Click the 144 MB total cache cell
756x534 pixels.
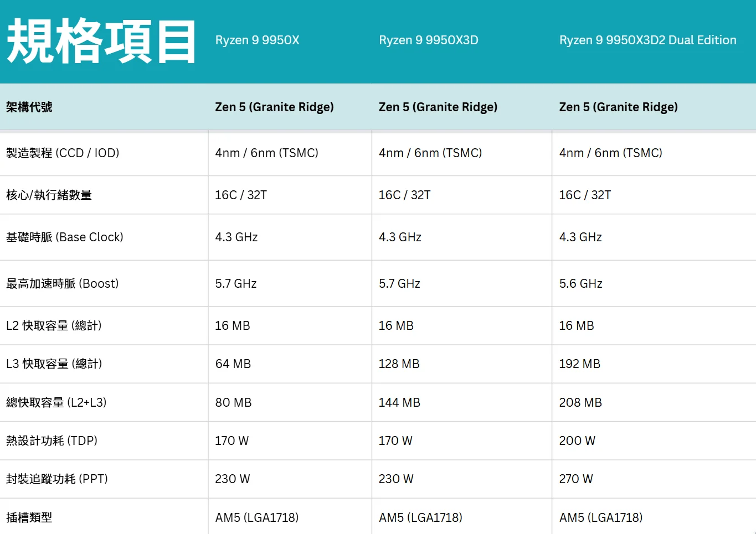click(399, 403)
